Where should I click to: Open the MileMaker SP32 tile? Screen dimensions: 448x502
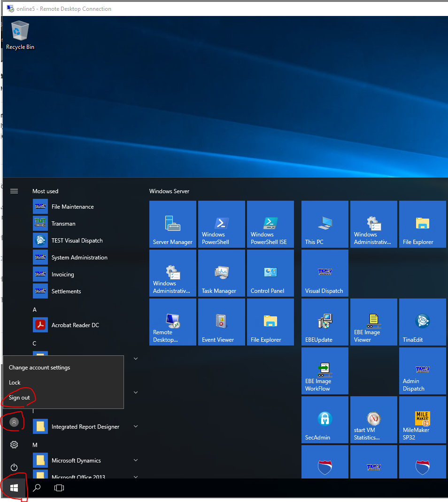[423, 420]
